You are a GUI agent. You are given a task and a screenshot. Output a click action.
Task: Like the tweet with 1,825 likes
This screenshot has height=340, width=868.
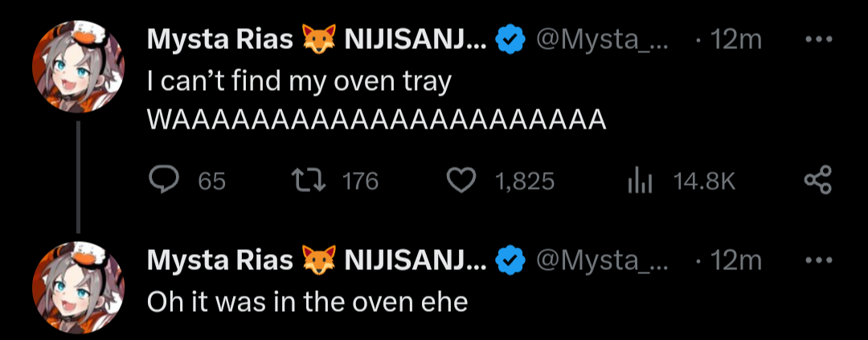[461, 181]
